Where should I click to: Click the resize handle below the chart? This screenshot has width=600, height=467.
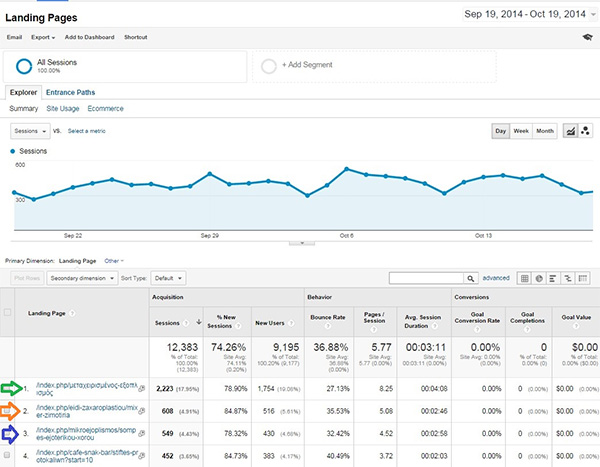[300, 243]
